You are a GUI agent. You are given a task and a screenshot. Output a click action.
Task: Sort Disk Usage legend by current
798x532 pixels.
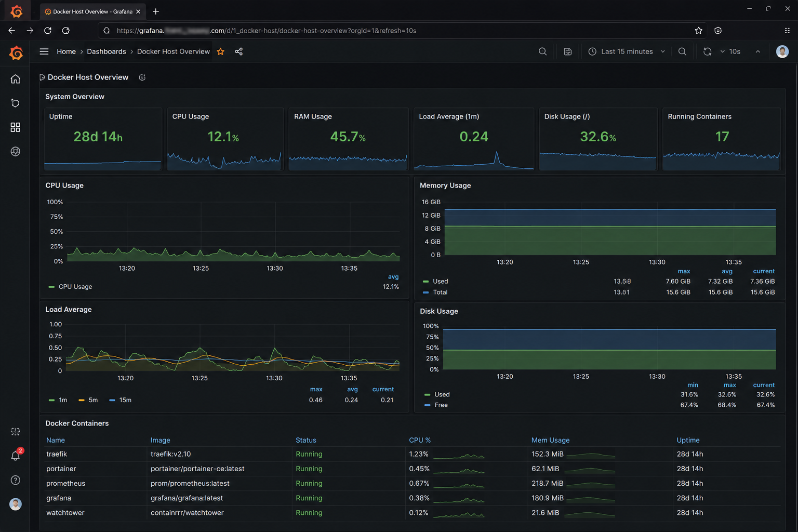(x=764, y=385)
